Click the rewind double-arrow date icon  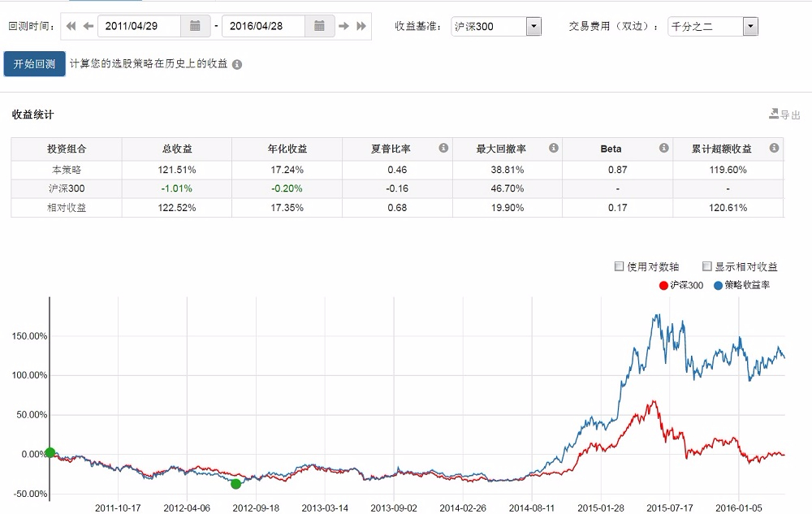(71, 26)
